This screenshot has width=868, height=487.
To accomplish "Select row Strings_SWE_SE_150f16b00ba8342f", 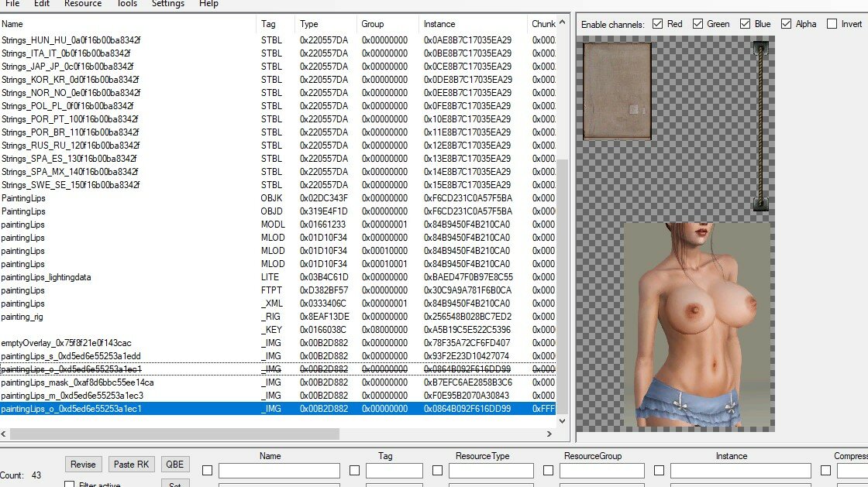I will [x=278, y=184].
